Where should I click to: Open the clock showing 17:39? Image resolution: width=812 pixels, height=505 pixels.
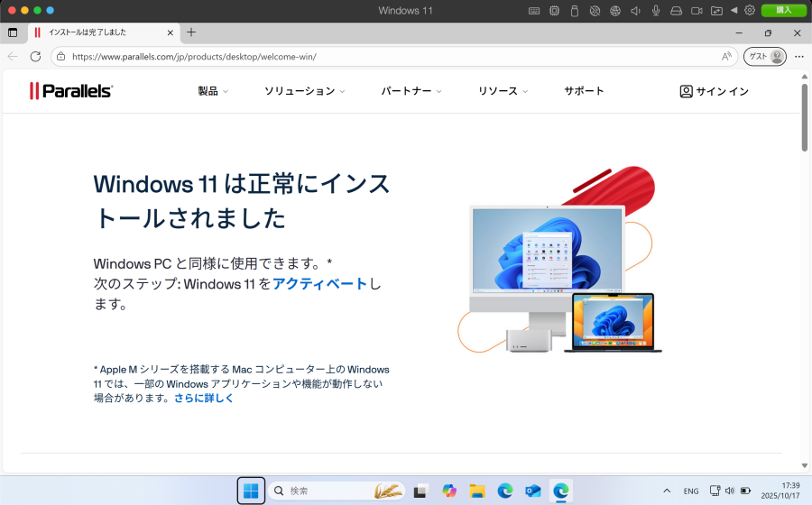(x=780, y=491)
